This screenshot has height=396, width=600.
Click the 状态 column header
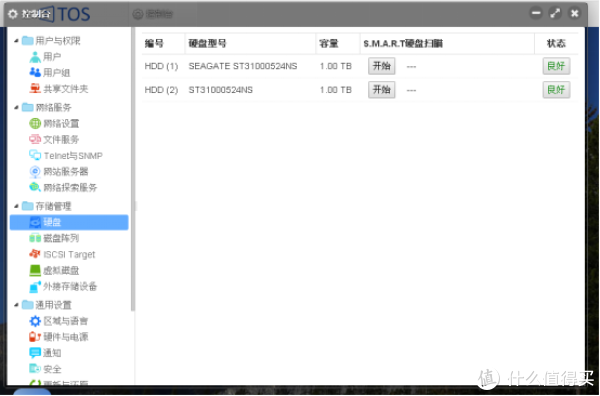click(x=556, y=44)
